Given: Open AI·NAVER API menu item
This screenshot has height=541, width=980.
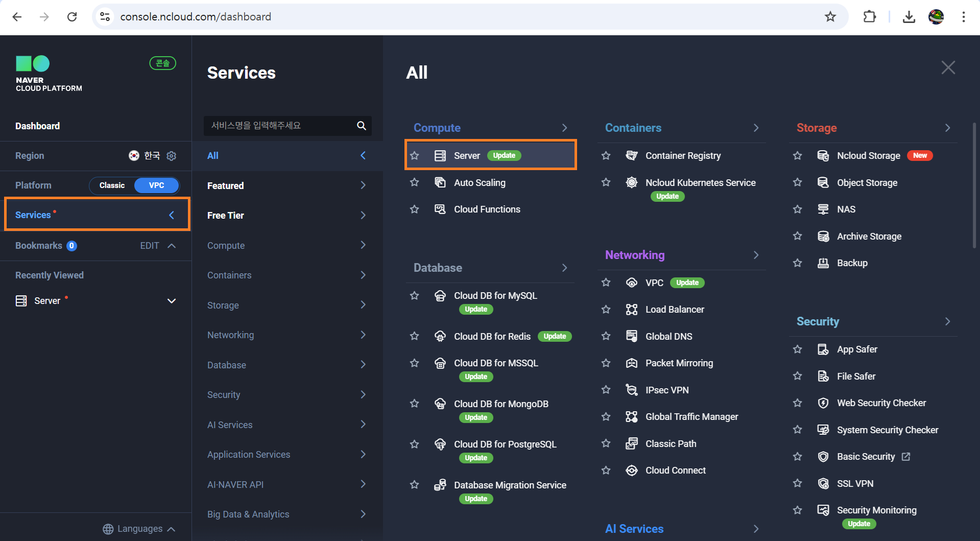Looking at the screenshot, I should [287, 484].
